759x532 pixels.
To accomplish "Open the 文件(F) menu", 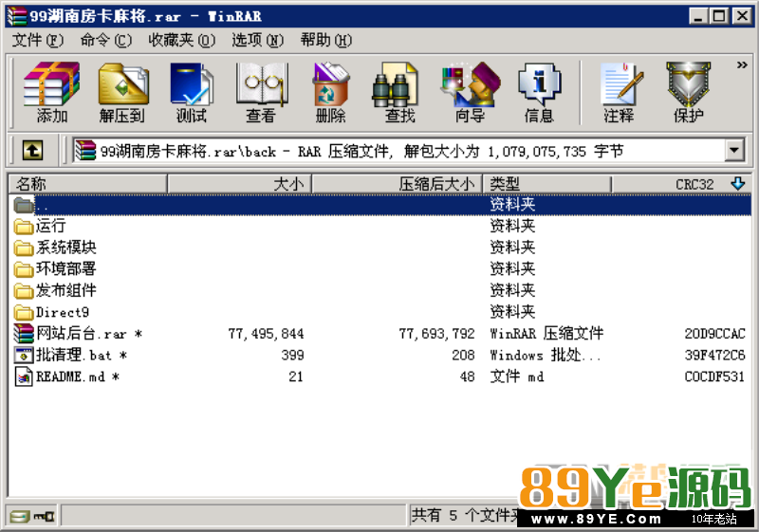I will tap(38, 40).
